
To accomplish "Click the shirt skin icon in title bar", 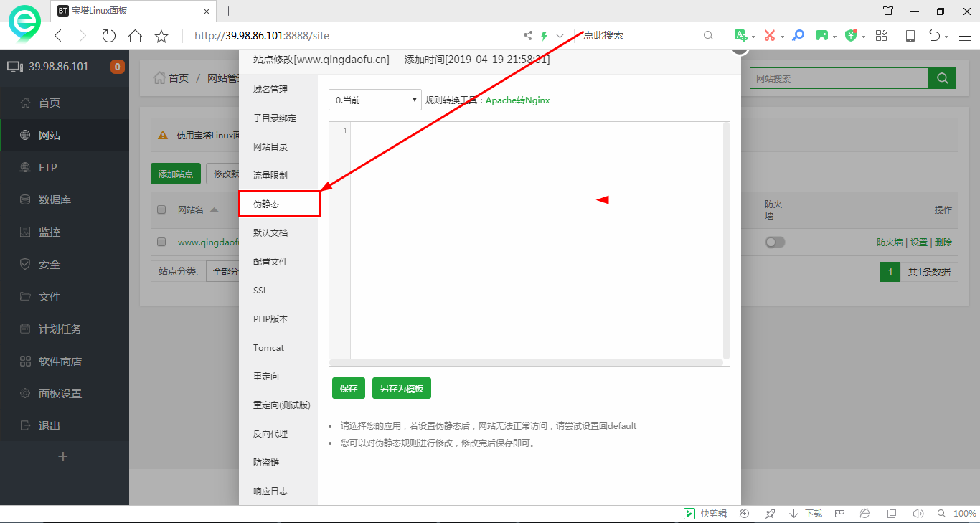I will 888,11.
